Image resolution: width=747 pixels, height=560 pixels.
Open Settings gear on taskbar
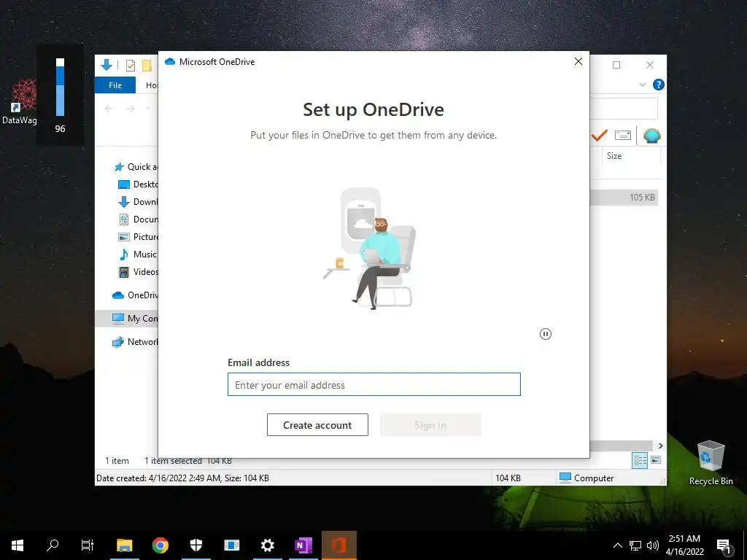[268, 545]
